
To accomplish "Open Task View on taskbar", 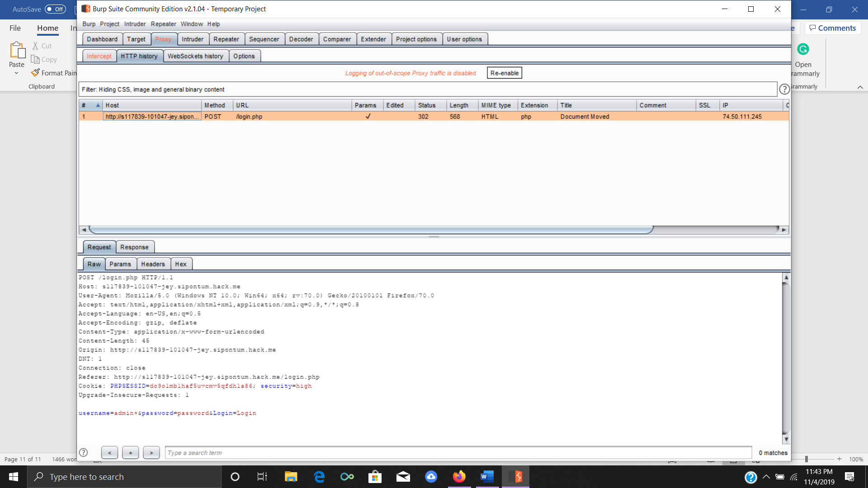I will [x=262, y=477].
